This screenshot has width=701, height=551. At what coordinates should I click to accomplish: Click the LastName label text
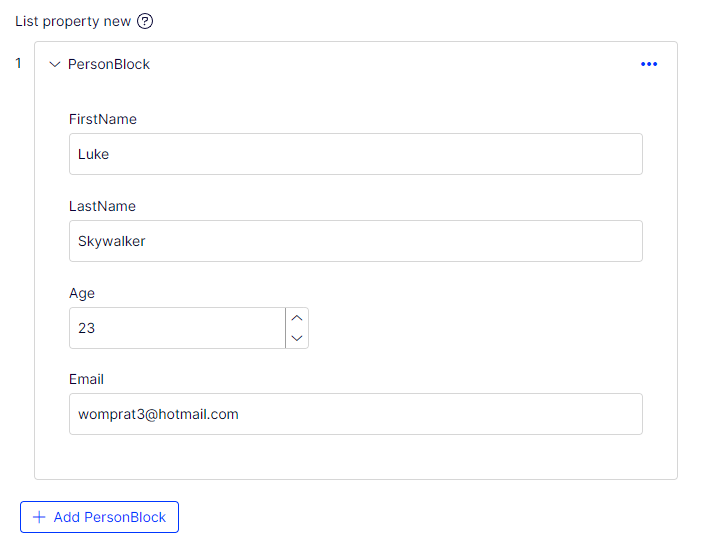[x=102, y=206]
